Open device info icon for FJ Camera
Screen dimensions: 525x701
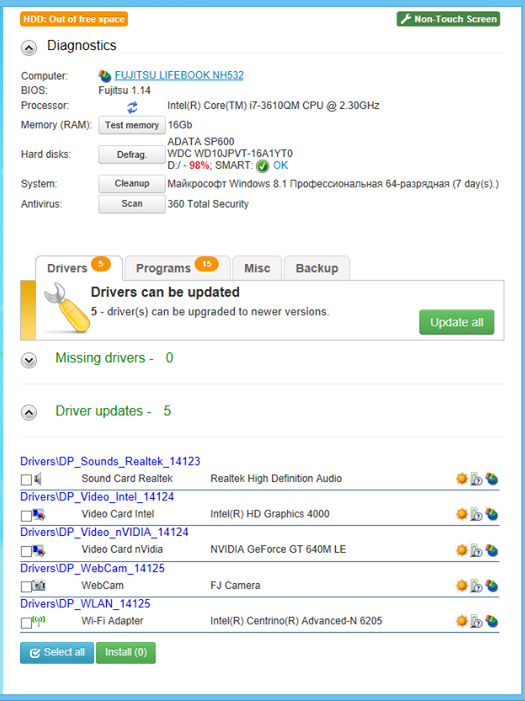click(477, 586)
